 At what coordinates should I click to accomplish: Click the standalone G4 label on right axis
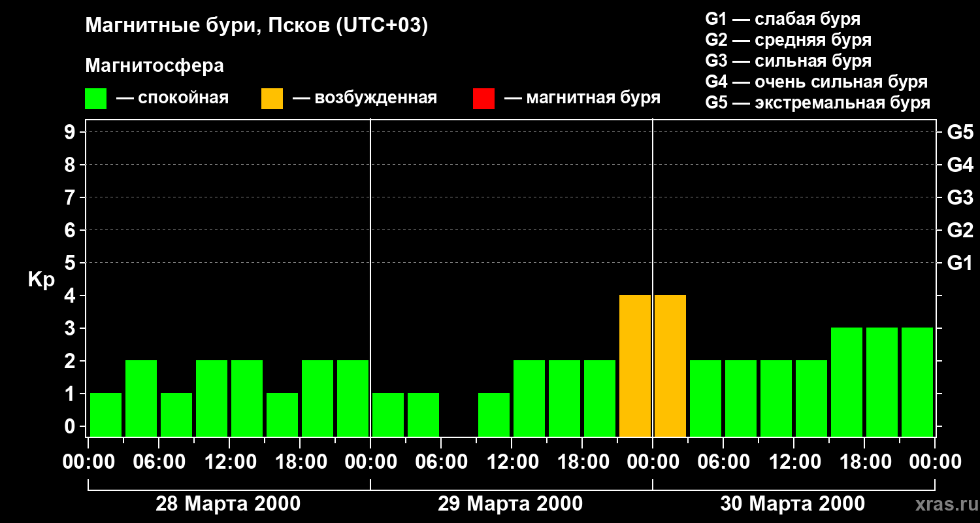point(960,165)
